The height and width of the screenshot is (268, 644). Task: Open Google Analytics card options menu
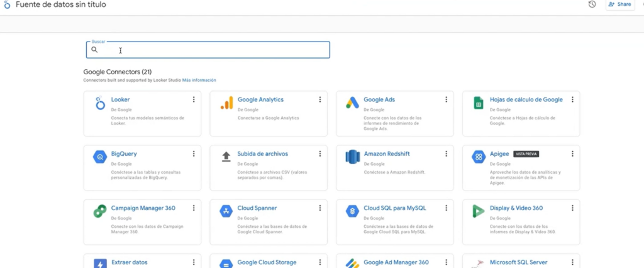(x=319, y=99)
